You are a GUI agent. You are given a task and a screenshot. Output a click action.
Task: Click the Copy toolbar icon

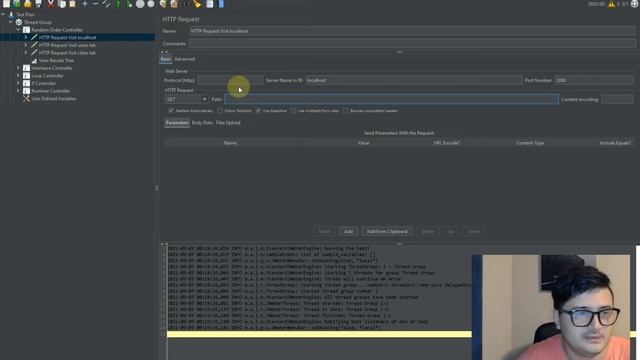pos(62,4)
